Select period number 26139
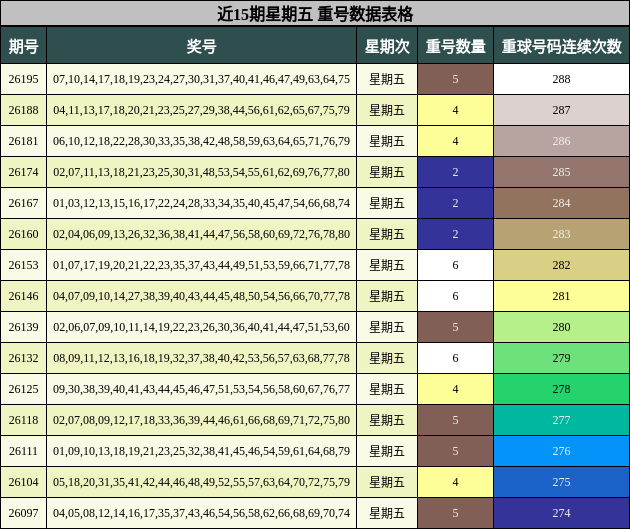 point(23,327)
